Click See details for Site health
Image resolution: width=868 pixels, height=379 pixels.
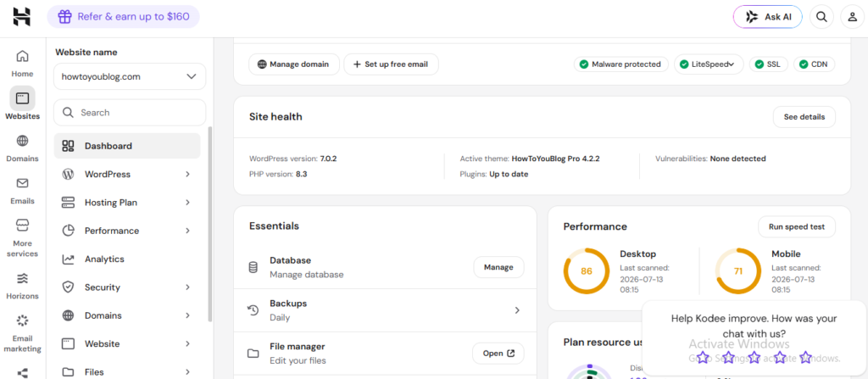pos(804,117)
